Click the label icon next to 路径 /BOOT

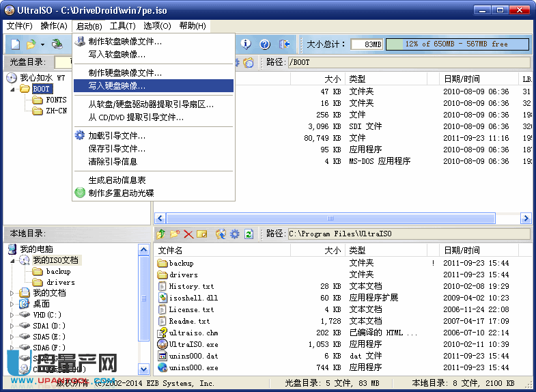click(249, 63)
